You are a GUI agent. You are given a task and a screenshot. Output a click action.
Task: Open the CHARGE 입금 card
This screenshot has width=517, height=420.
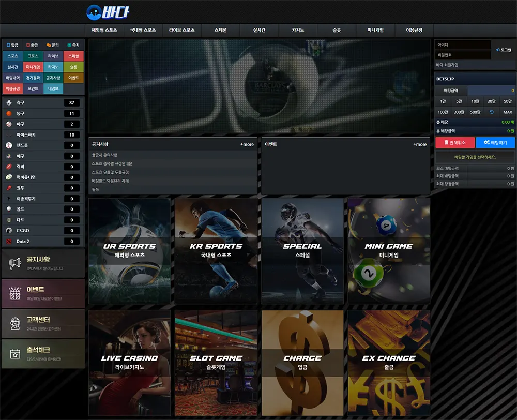302,363
